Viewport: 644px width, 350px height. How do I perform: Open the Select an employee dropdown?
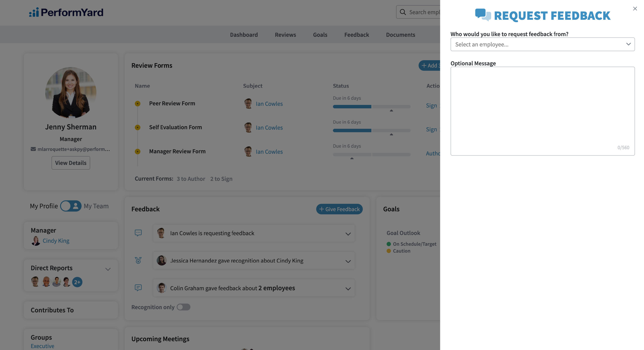(x=542, y=44)
